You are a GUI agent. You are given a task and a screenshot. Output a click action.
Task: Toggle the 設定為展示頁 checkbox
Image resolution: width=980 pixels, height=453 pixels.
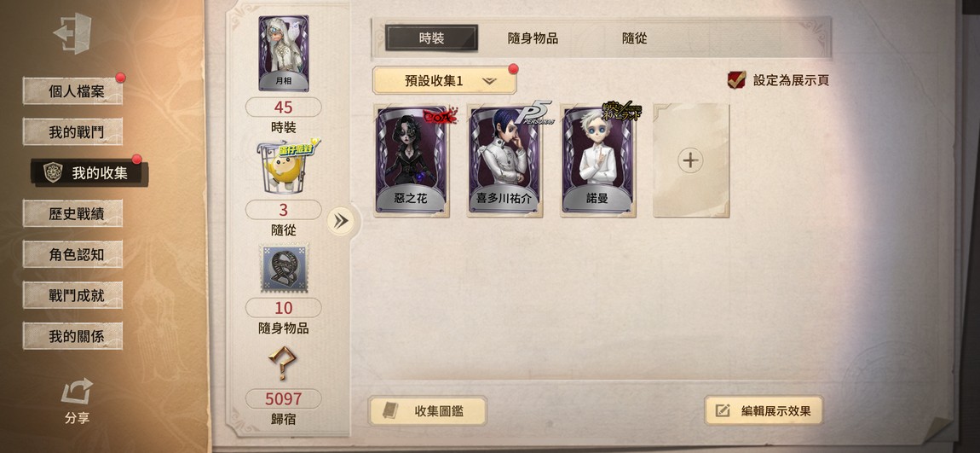coord(736,80)
